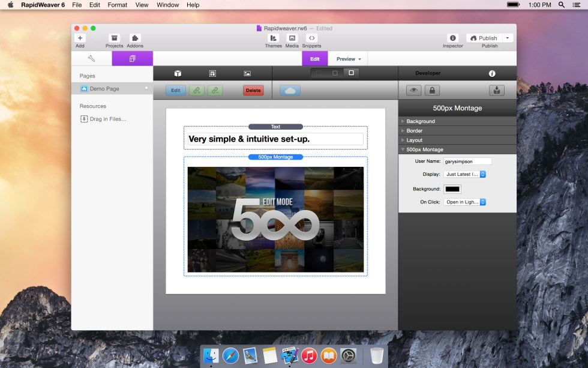This screenshot has width=588, height=368.
Task: Click the info icon beside Developer
Action: tap(492, 73)
